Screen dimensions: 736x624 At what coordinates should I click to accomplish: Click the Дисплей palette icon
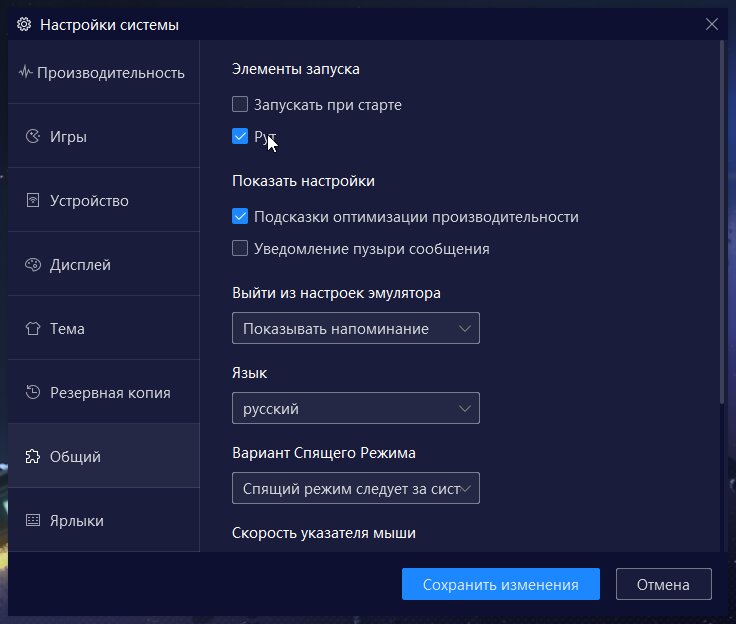point(33,264)
